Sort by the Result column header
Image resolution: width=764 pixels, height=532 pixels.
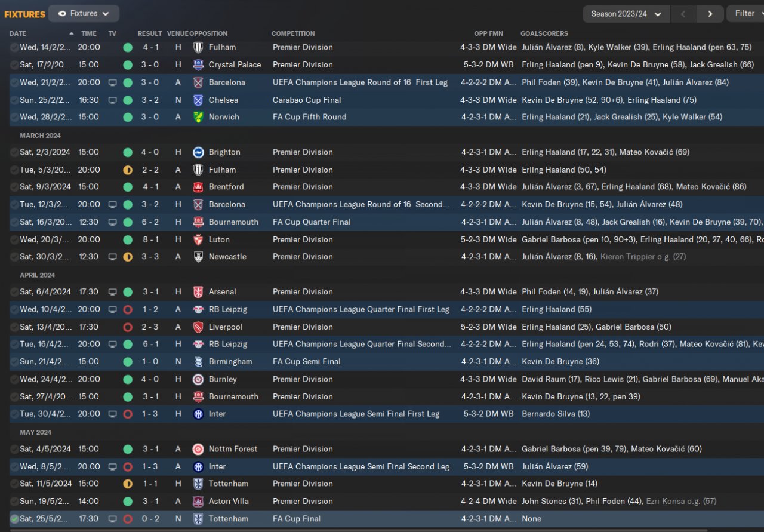tap(150, 33)
